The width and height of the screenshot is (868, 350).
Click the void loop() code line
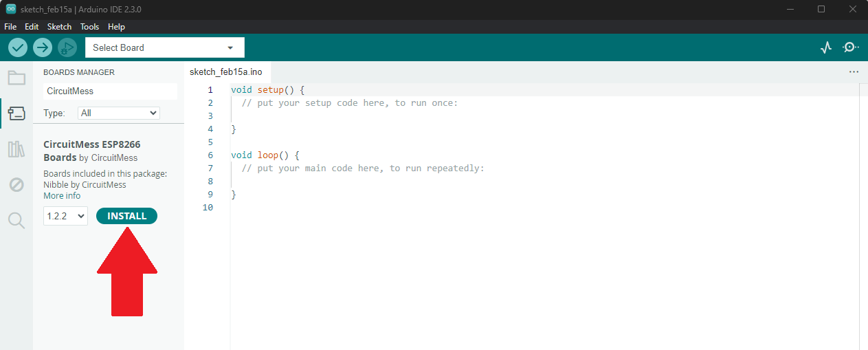pos(265,155)
